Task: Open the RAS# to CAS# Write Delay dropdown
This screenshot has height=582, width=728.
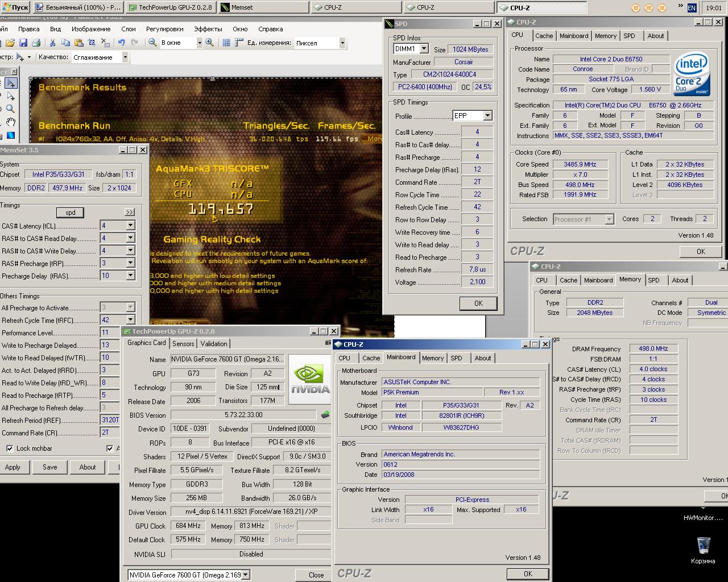Action: (130, 251)
